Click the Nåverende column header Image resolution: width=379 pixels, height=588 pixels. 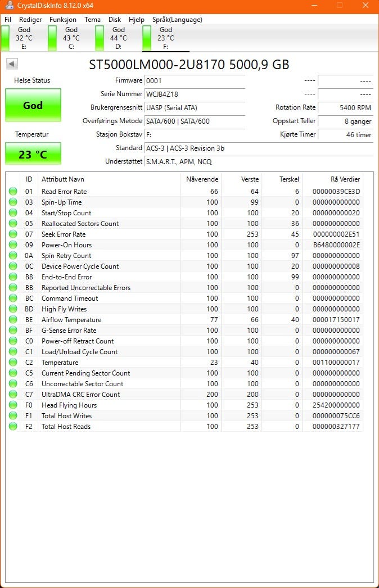[201, 179]
